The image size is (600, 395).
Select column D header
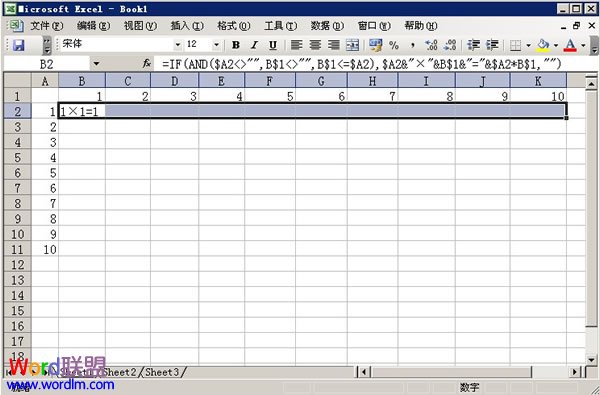click(x=174, y=81)
